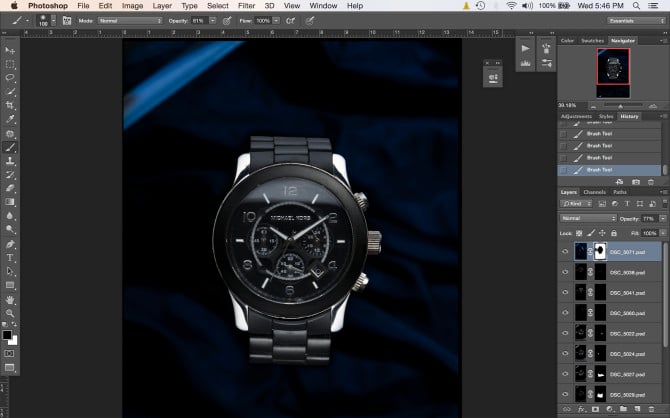670x418 pixels.
Task: Open the Filter menu
Action: [x=246, y=6]
